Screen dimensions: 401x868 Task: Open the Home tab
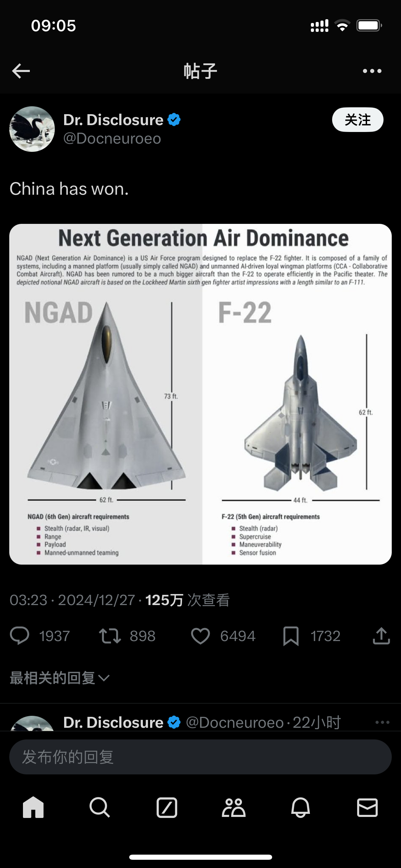click(x=33, y=808)
